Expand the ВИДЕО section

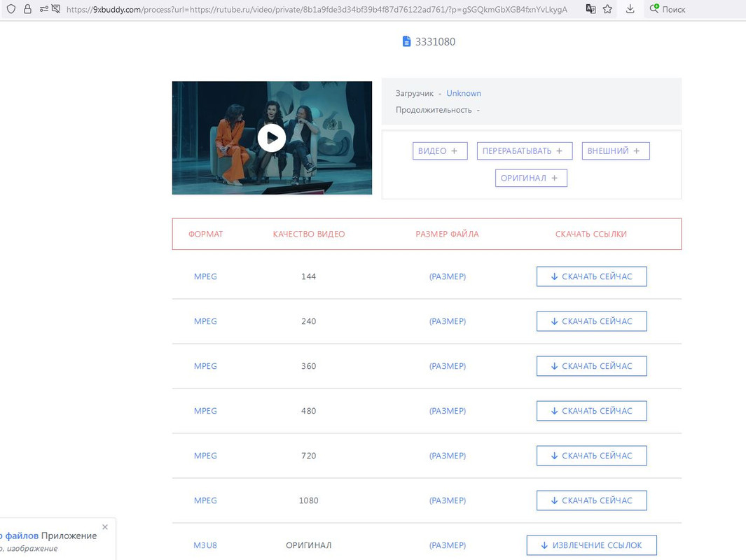pyautogui.click(x=440, y=150)
